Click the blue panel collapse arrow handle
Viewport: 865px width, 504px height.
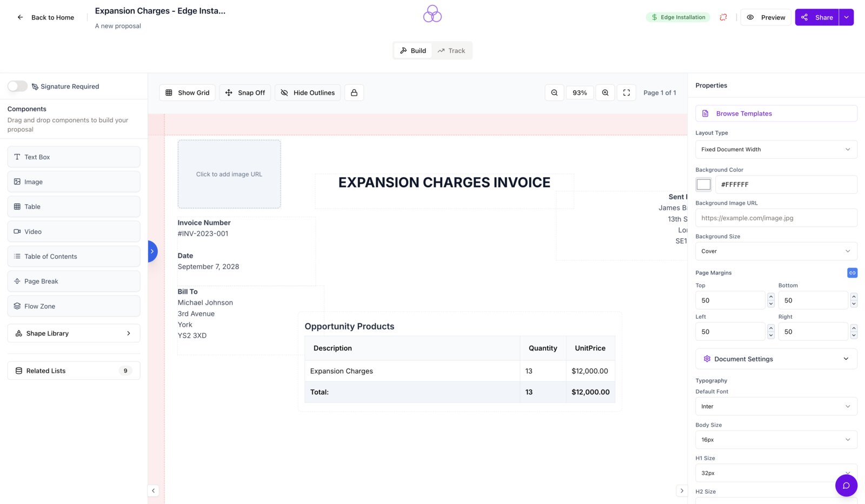coord(152,251)
